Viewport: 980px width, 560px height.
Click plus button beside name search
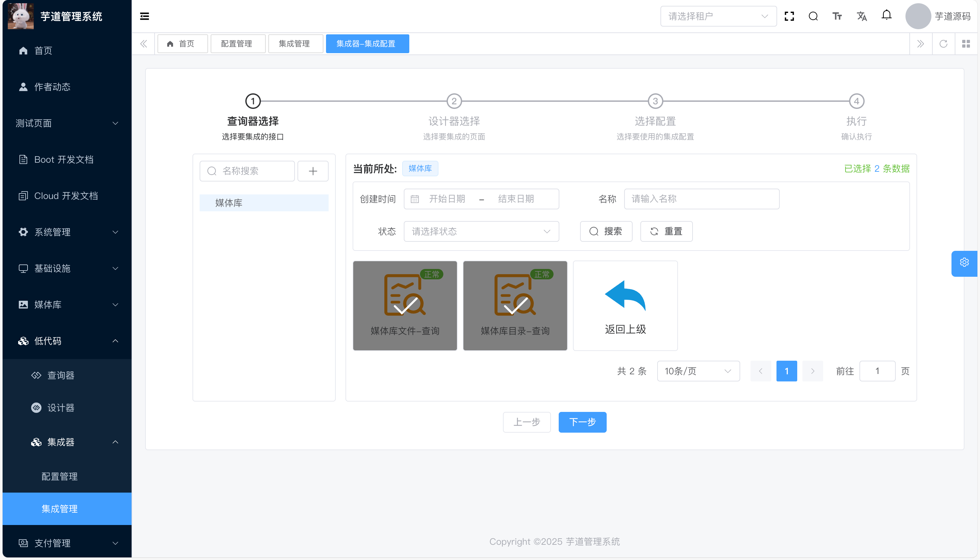click(x=313, y=171)
